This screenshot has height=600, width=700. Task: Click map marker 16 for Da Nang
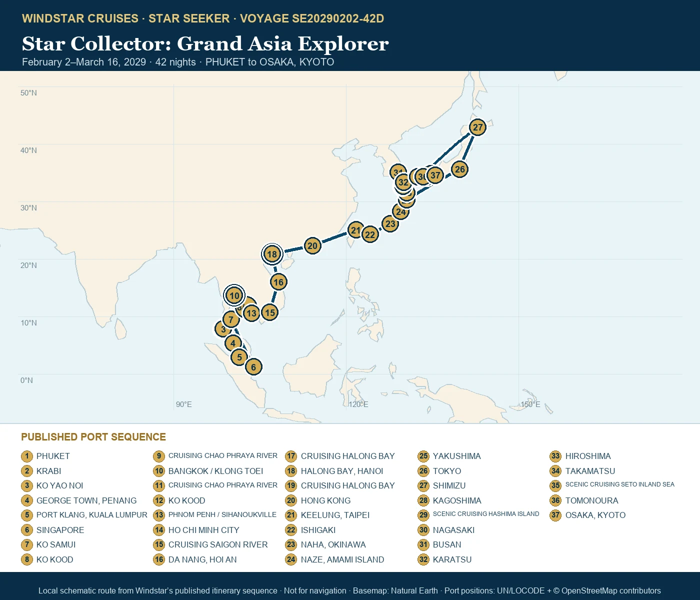(278, 282)
